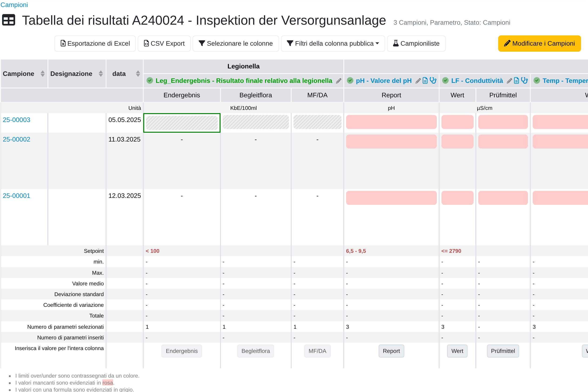Click the '< 100' setpoint value
588x392 pixels.
(152, 251)
